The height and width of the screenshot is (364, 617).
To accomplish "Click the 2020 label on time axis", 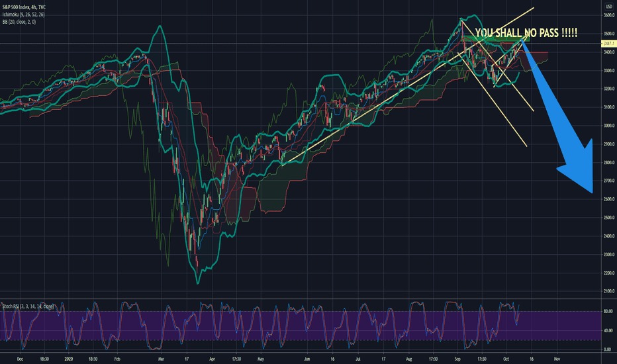I will [69, 359].
